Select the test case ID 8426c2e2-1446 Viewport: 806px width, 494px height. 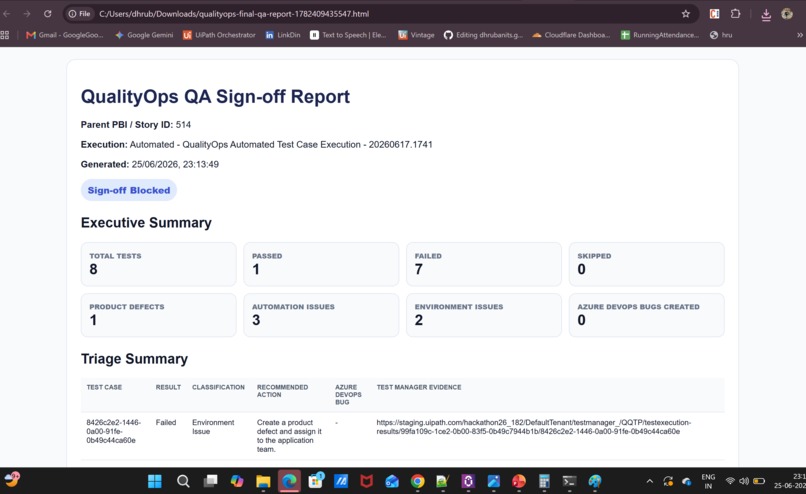pyautogui.click(x=113, y=431)
